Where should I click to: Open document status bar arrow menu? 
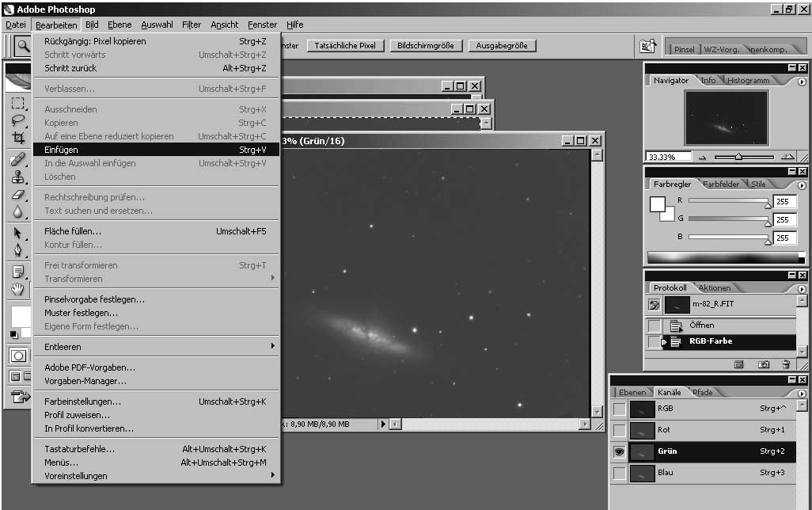click(383, 424)
